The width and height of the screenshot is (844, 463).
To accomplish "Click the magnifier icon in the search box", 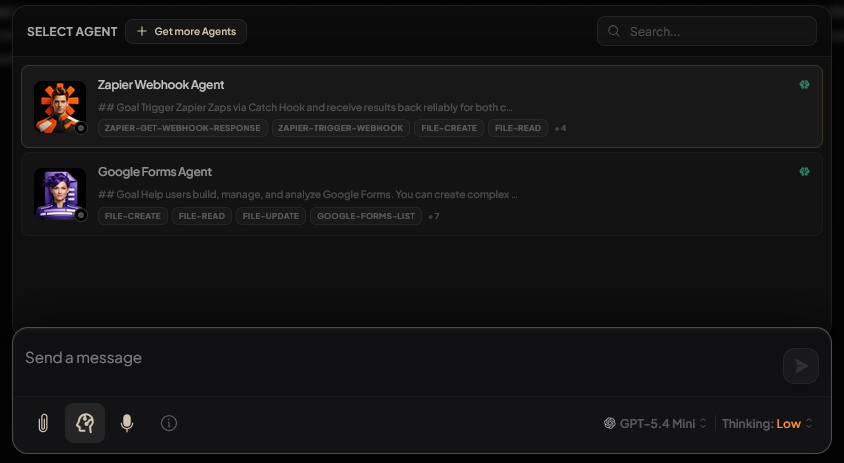I will 614,31.
